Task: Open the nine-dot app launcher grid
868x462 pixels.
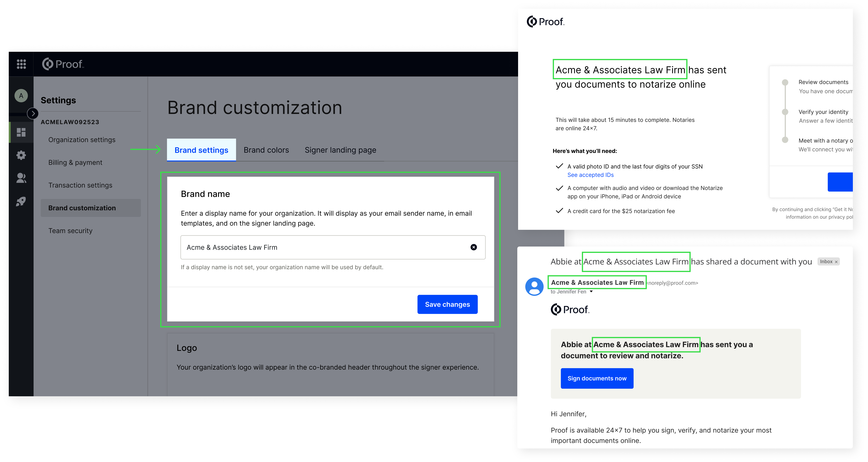Action: click(21, 64)
